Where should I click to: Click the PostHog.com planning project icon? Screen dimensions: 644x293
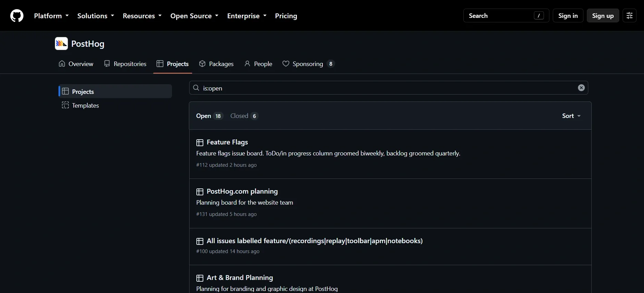[200, 192]
